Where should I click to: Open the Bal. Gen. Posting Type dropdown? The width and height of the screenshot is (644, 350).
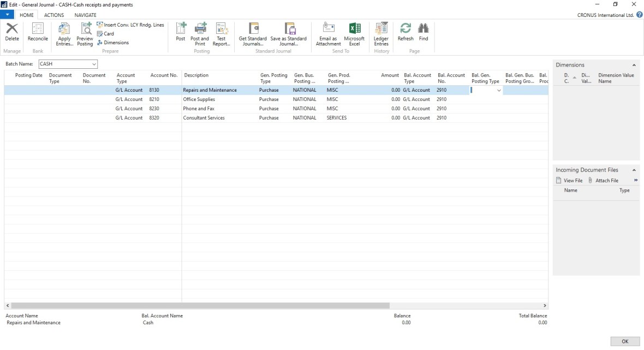pyautogui.click(x=498, y=90)
